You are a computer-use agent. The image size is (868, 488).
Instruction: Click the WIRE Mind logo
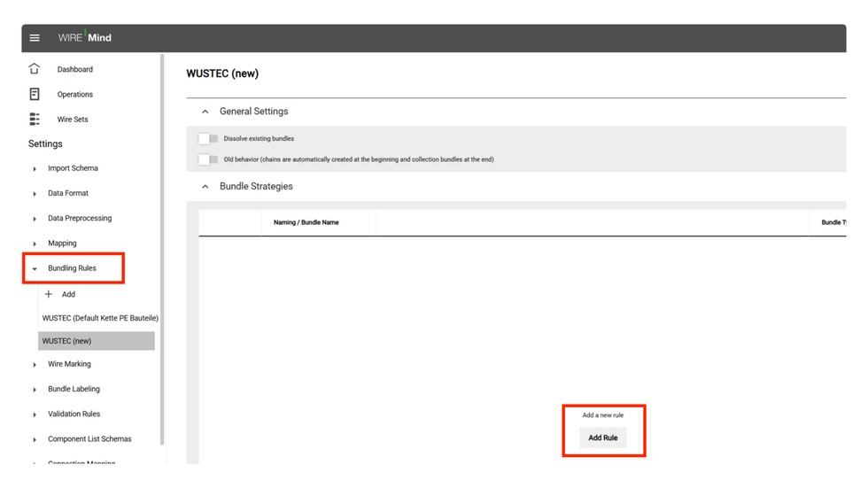click(85, 37)
